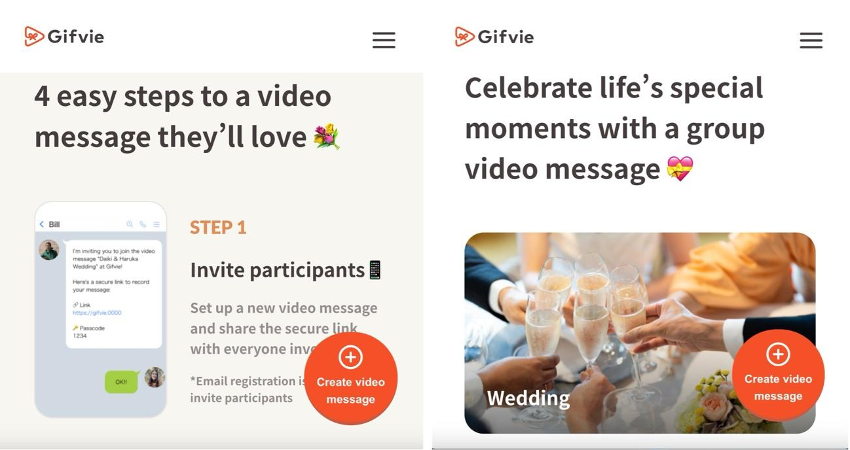The image size is (850, 450).
Task: Click the STEP 1 heading
Action: click(218, 227)
